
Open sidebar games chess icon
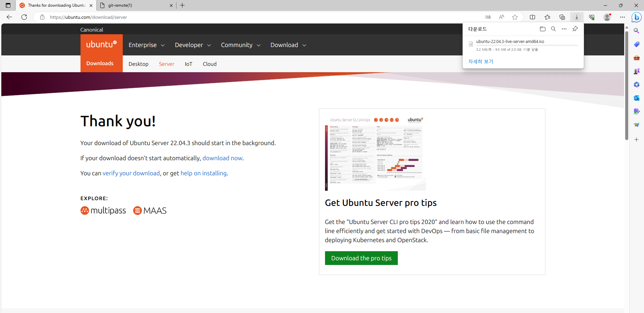click(636, 71)
